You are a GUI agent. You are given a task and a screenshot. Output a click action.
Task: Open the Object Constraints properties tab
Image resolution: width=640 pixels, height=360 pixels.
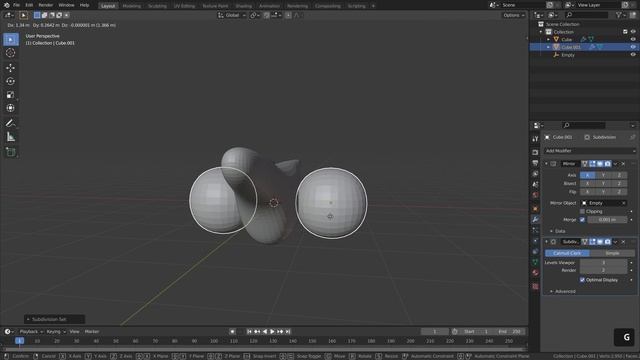click(535, 251)
